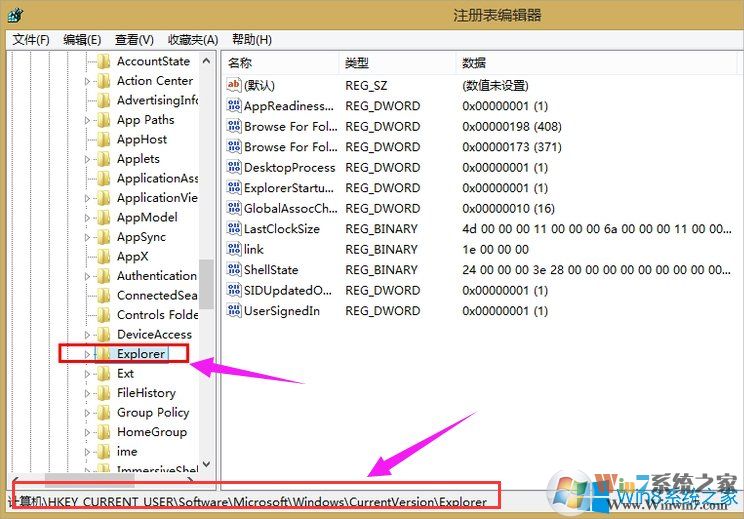
Task: Click the tree horizontal scrollbar thumb
Action: [x=89, y=480]
